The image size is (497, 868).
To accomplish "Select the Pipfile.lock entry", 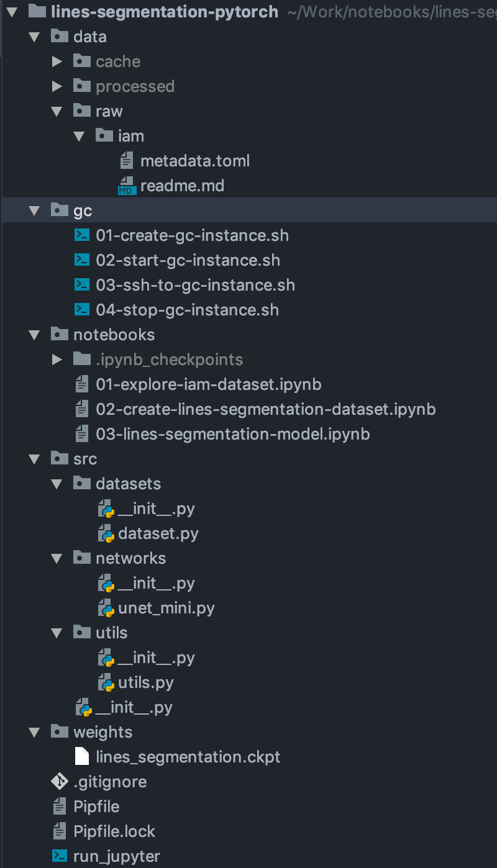I will (114, 831).
